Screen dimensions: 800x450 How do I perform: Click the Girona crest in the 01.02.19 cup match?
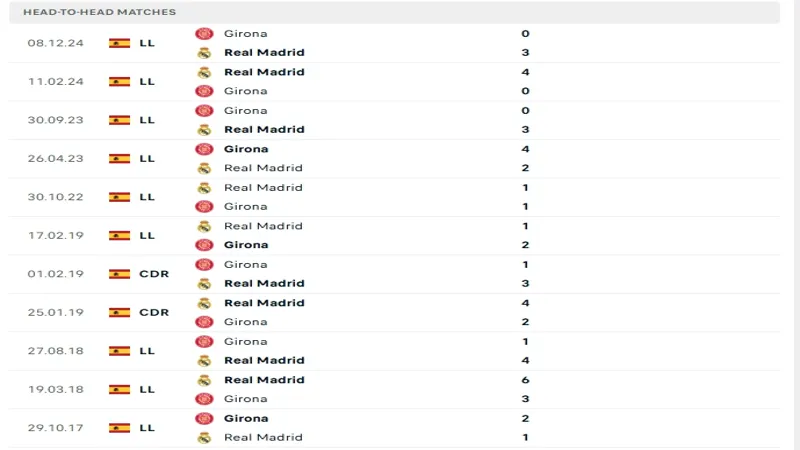204,265
